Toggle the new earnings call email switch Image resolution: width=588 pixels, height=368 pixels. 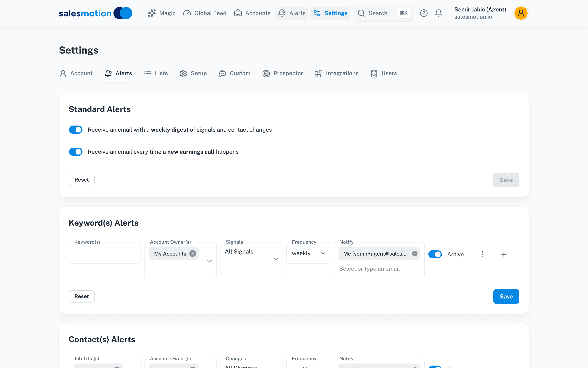(x=76, y=152)
